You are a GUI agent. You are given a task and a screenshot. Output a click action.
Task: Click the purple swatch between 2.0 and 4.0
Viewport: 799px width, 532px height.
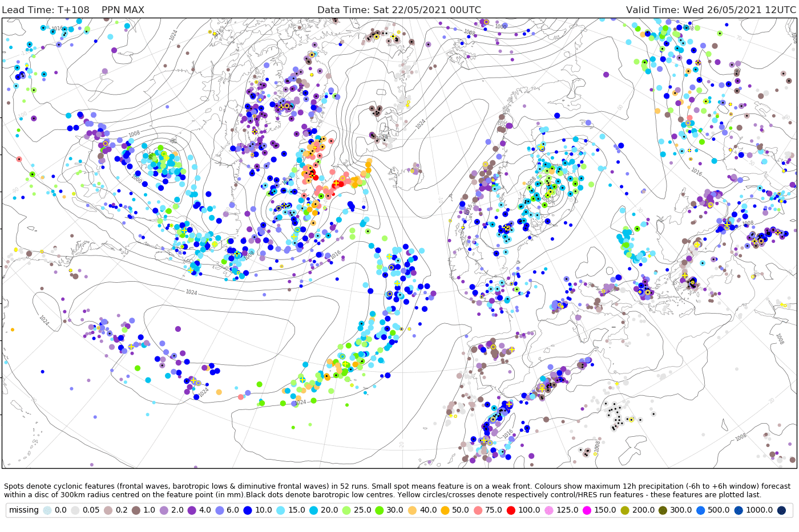pyautogui.click(x=192, y=510)
